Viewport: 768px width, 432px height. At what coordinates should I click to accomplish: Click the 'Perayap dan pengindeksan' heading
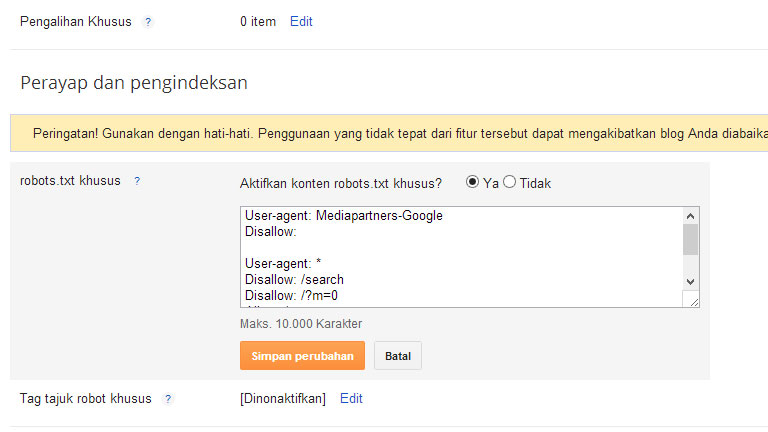(134, 83)
